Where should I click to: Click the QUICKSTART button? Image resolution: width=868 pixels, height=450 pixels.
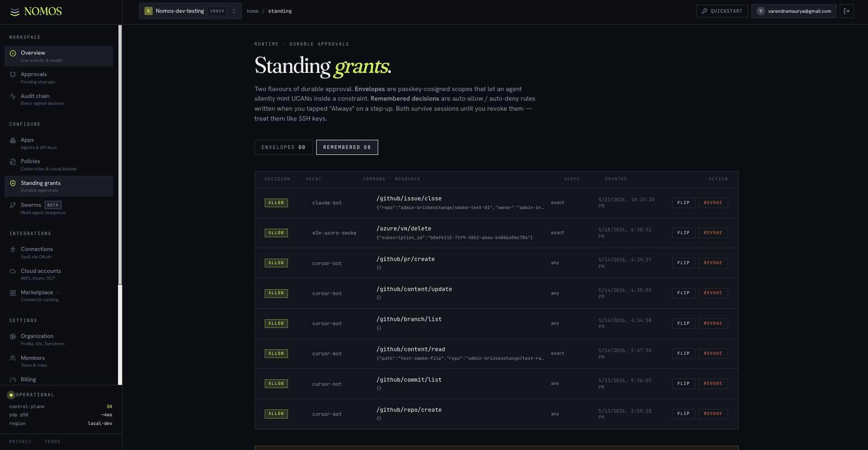tap(722, 11)
